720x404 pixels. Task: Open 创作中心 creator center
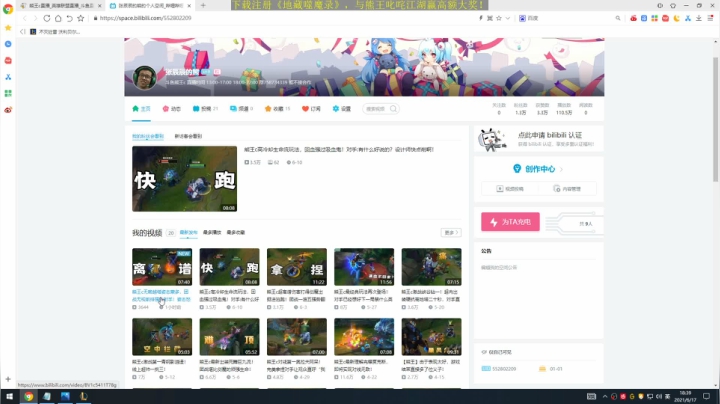(x=540, y=169)
